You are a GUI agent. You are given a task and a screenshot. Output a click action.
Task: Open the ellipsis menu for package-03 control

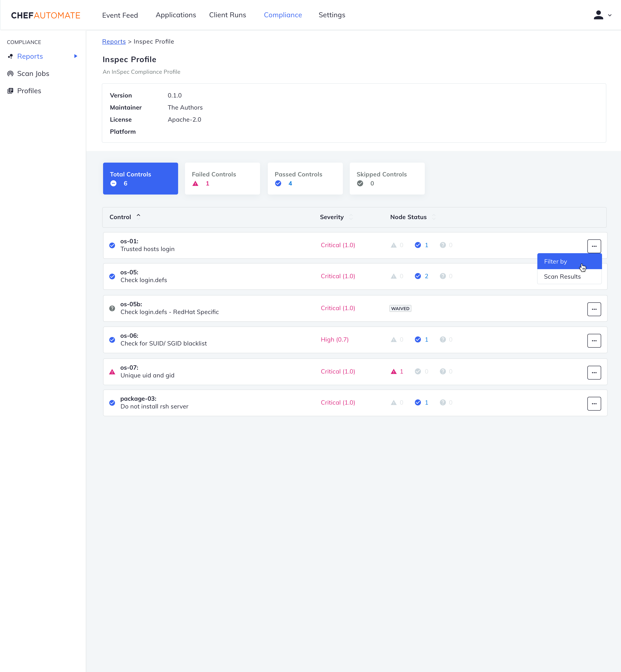click(594, 404)
